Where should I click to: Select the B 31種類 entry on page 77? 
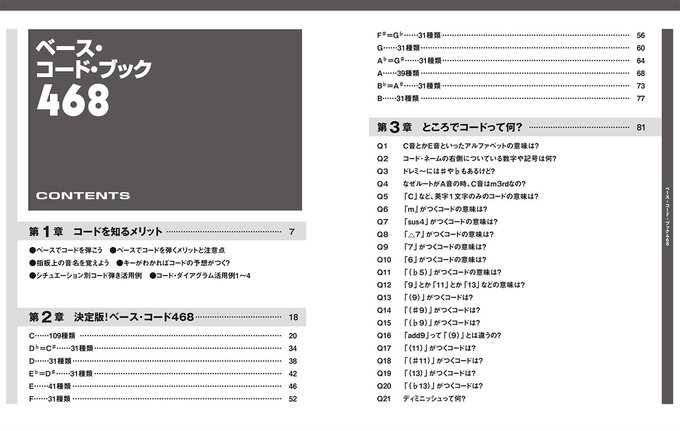click(397, 99)
